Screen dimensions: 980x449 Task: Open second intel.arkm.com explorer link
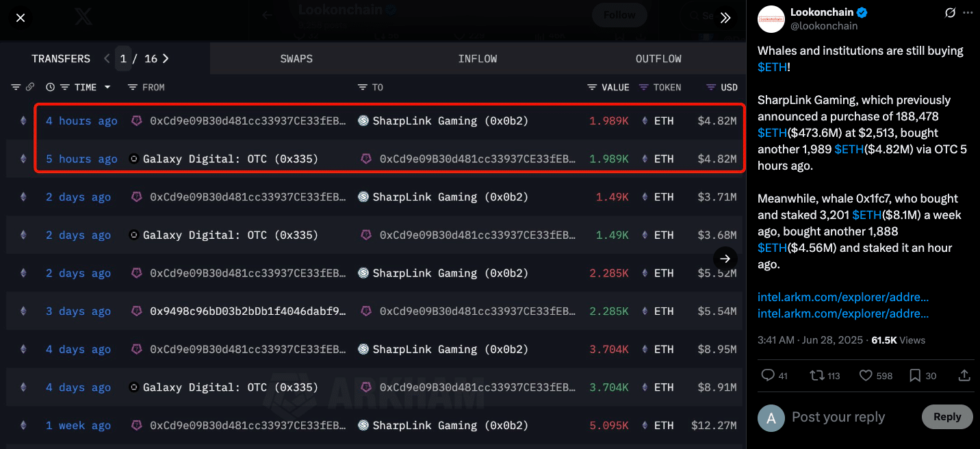pos(843,313)
